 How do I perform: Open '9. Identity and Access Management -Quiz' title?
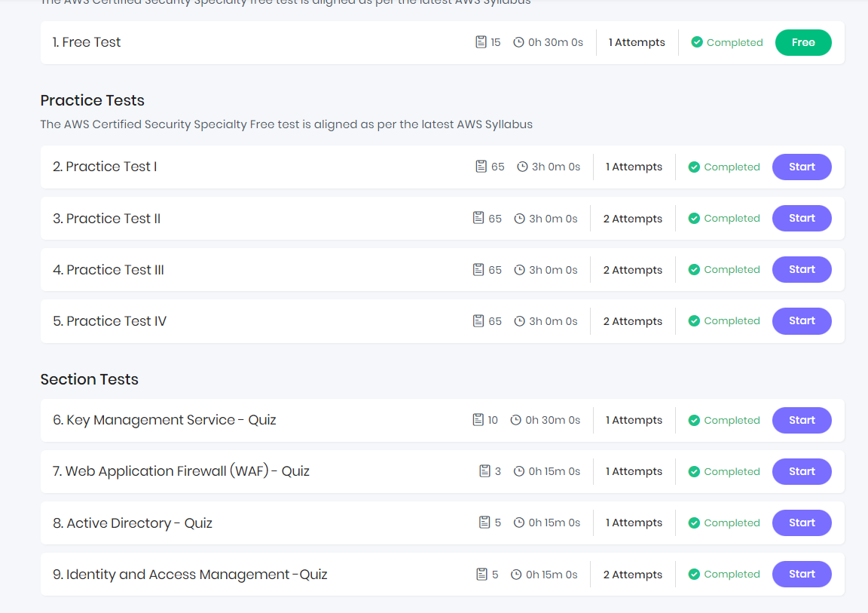point(190,575)
